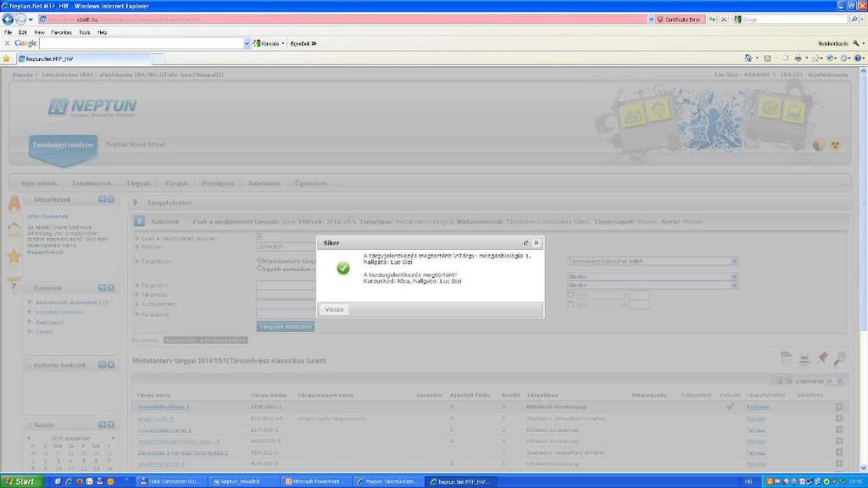
Task: Click the Print icon in the command bar
Action: pos(798,58)
